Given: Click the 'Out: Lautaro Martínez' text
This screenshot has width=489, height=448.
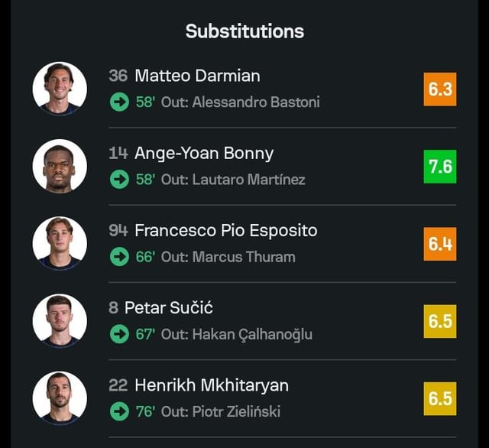Looking at the screenshot, I should coord(233,180).
